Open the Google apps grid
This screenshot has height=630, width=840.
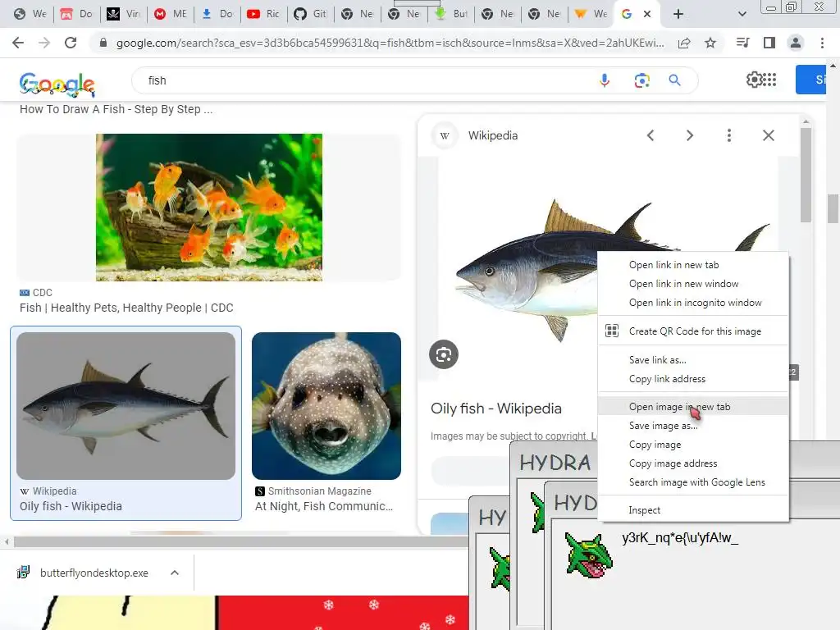769,80
